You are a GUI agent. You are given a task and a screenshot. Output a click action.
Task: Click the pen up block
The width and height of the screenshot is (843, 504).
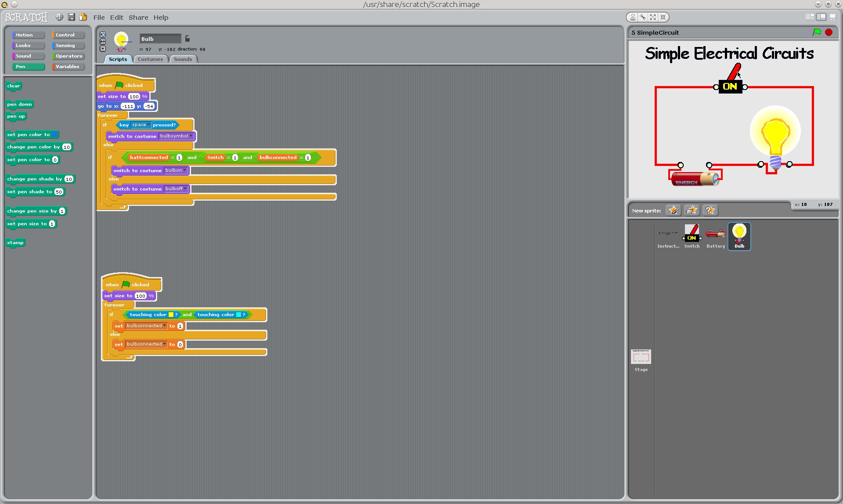click(16, 116)
